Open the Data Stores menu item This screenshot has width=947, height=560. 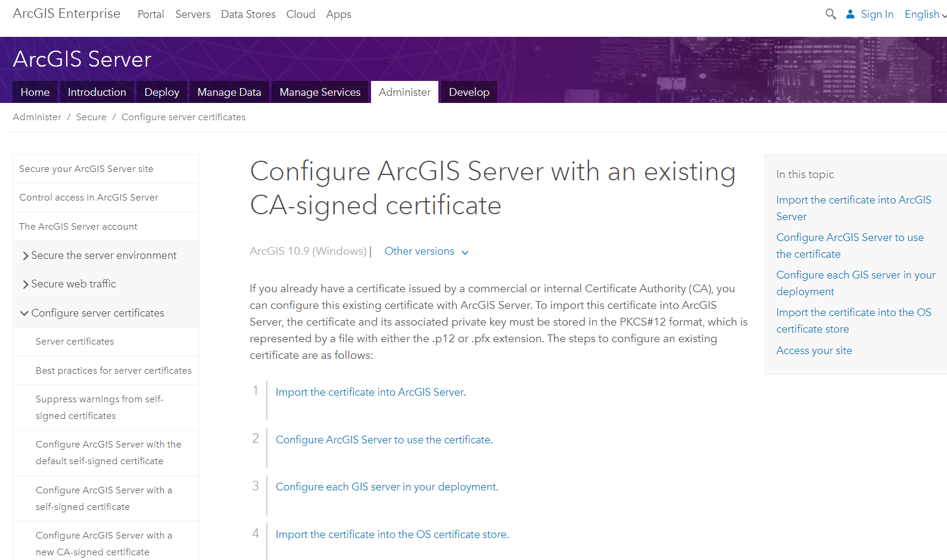tap(248, 14)
